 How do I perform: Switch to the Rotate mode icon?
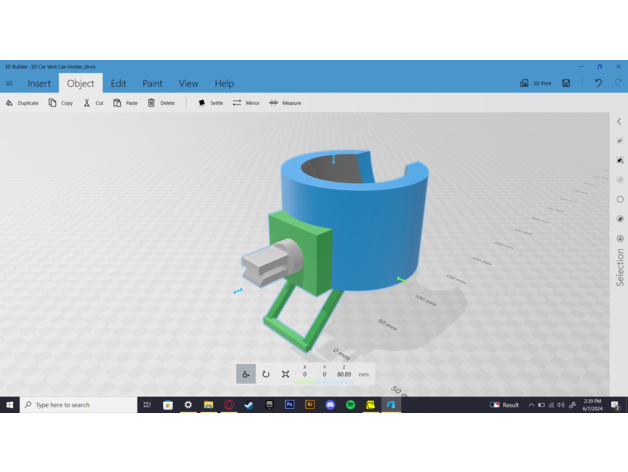266,374
